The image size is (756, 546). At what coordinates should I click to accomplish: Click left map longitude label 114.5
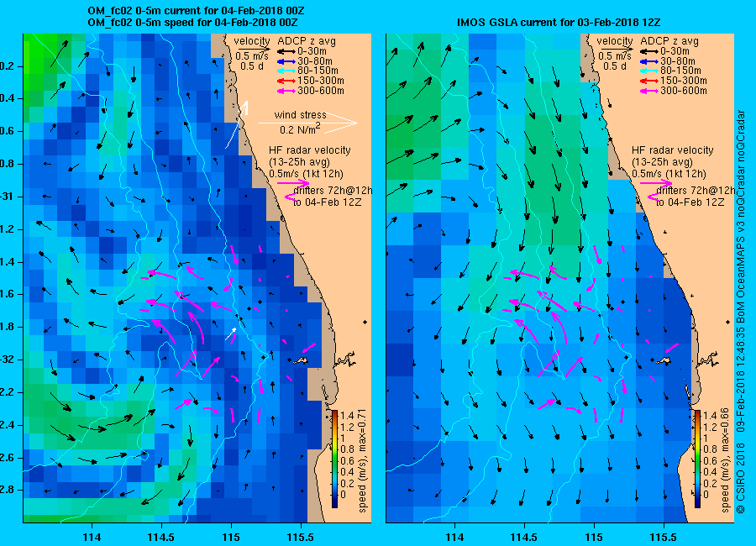tap(161, 537)
